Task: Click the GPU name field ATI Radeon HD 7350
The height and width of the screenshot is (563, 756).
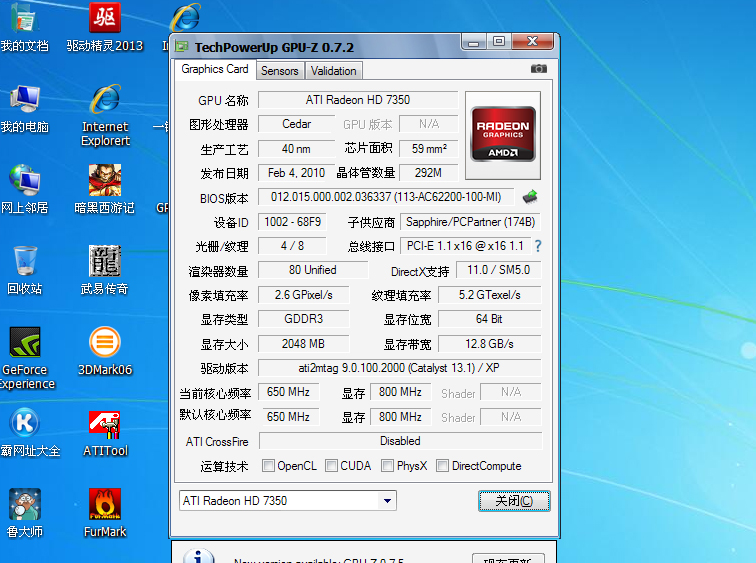Action: tap(358, 100)
